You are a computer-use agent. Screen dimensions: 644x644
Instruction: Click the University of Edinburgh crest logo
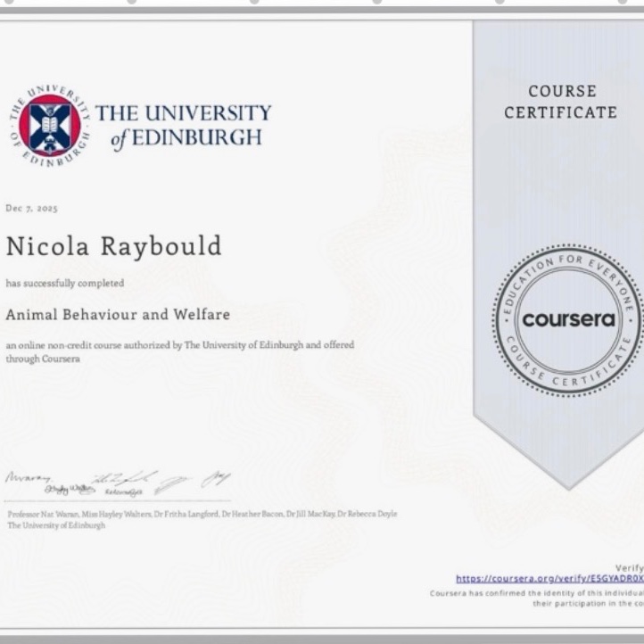coord(50,125)
